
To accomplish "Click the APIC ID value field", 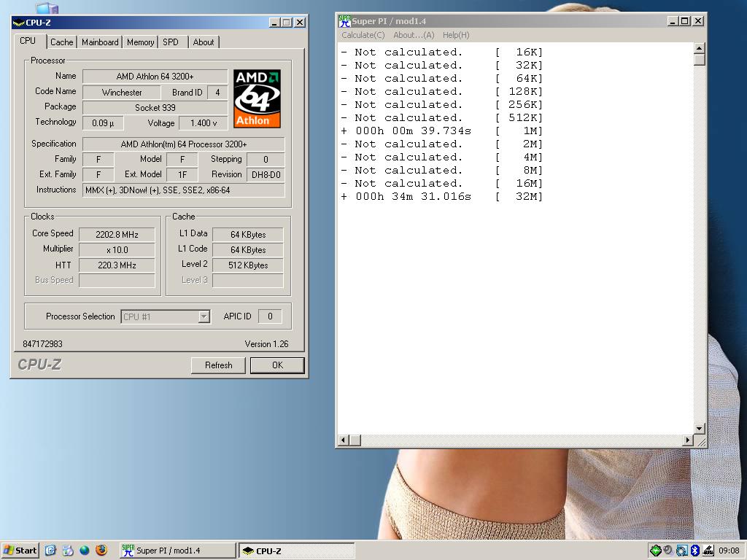I will [x=270, y=316].
